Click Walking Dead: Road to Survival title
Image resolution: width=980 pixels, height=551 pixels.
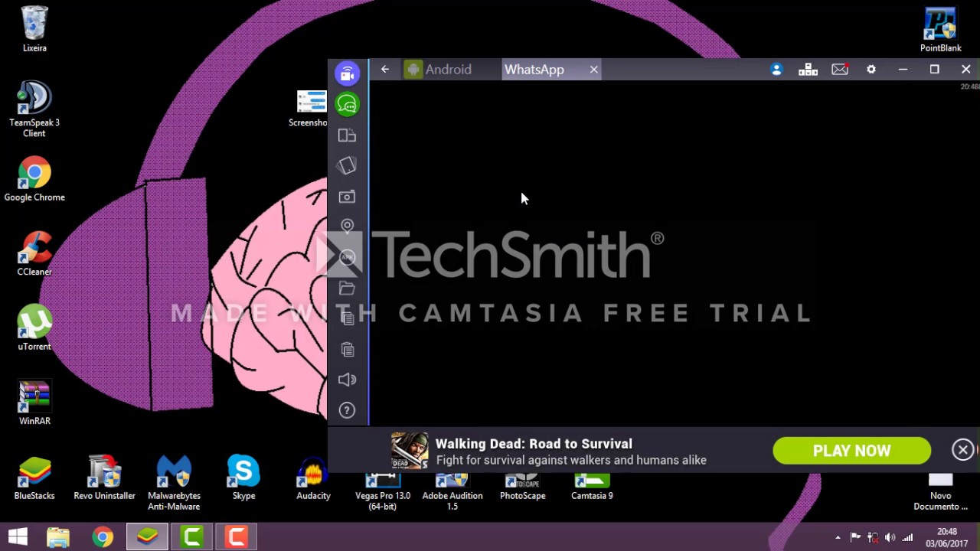(x=534, y=444)
